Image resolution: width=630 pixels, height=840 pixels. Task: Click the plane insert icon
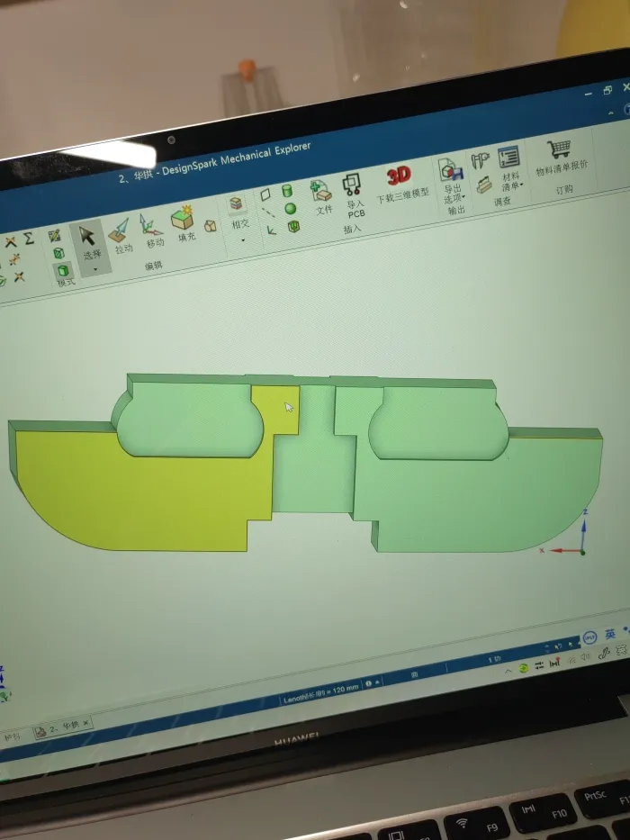tap(265, 194)
